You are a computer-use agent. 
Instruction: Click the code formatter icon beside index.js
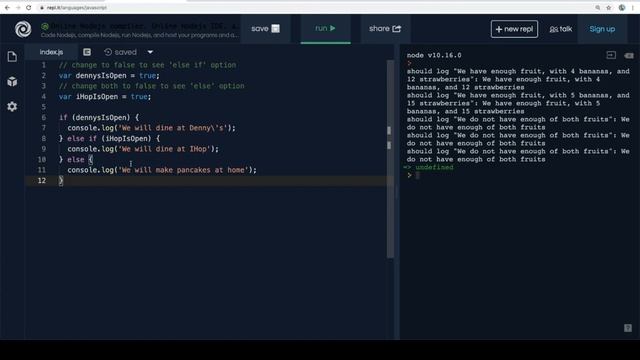click(x=87, y=52)
